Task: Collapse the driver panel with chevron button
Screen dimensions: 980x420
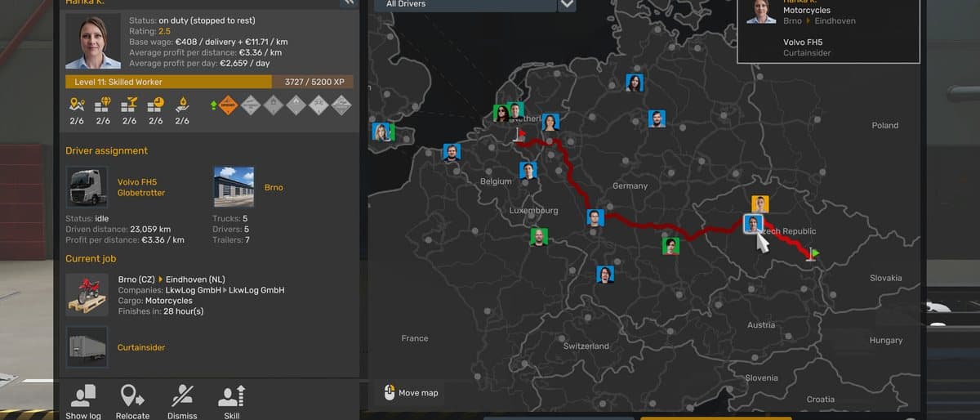Action: click(x=349, y=2)
